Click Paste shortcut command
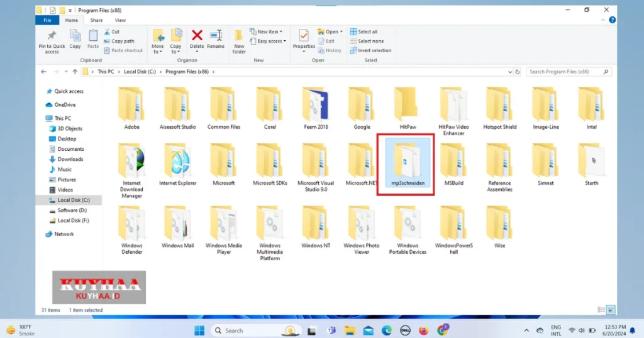Screen dimensions: 644x338 (123, 50)
